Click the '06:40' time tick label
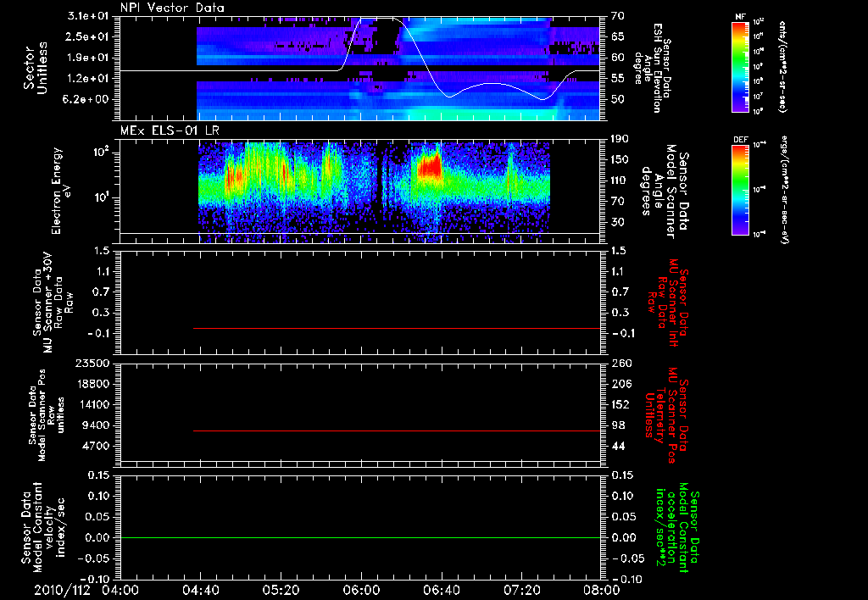This screenshot has height=600, width=868. click(441, 590)
